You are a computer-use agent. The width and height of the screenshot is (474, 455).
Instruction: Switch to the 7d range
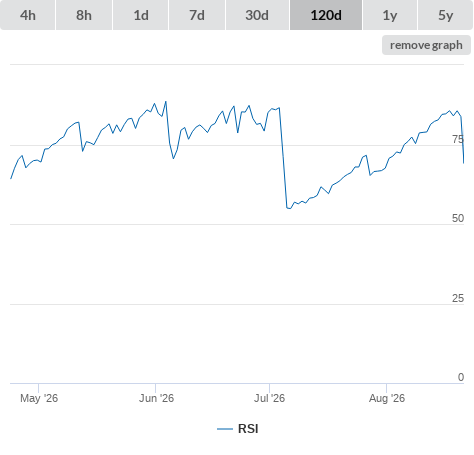(197, 15)
